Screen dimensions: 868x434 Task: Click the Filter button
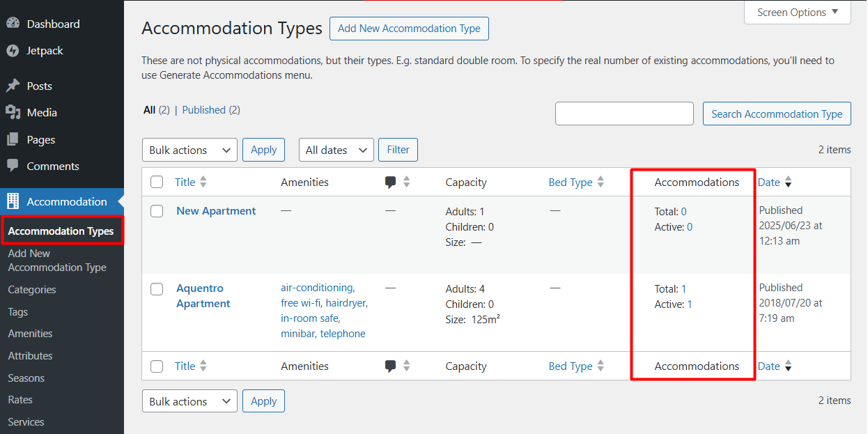click(x=398, y=150)
